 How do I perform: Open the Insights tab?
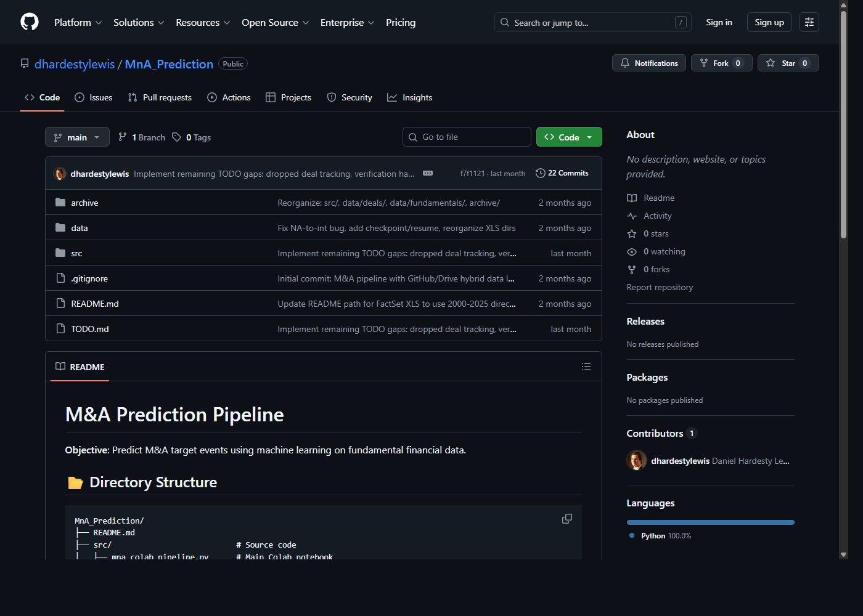click(x=409, y=97)
